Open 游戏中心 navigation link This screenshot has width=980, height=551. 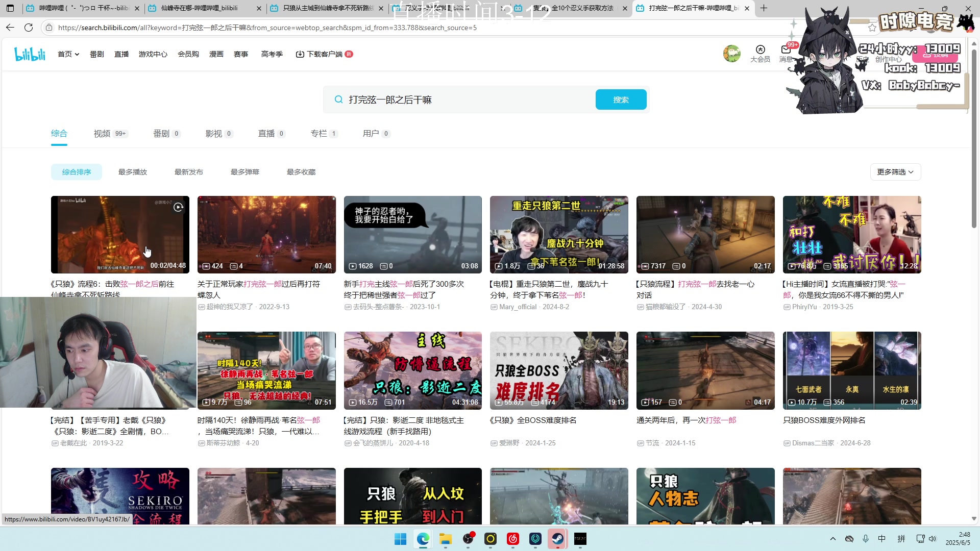153,54
